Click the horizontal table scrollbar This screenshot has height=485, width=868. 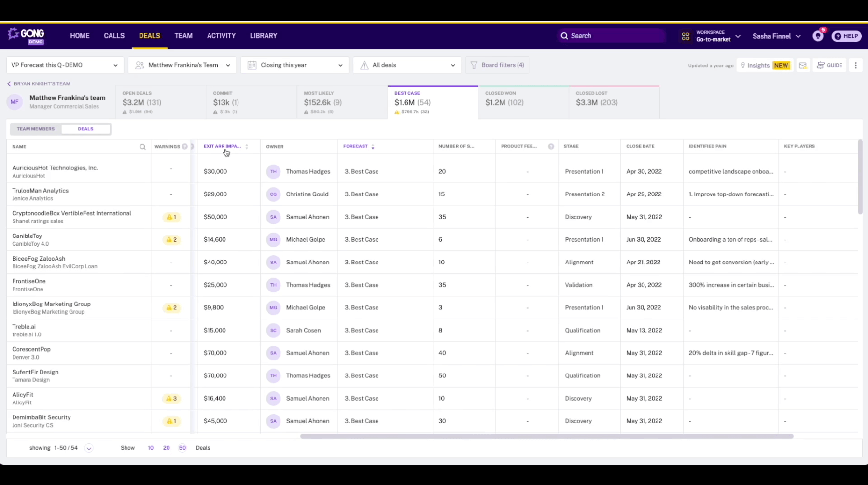(x=546, y=436)
